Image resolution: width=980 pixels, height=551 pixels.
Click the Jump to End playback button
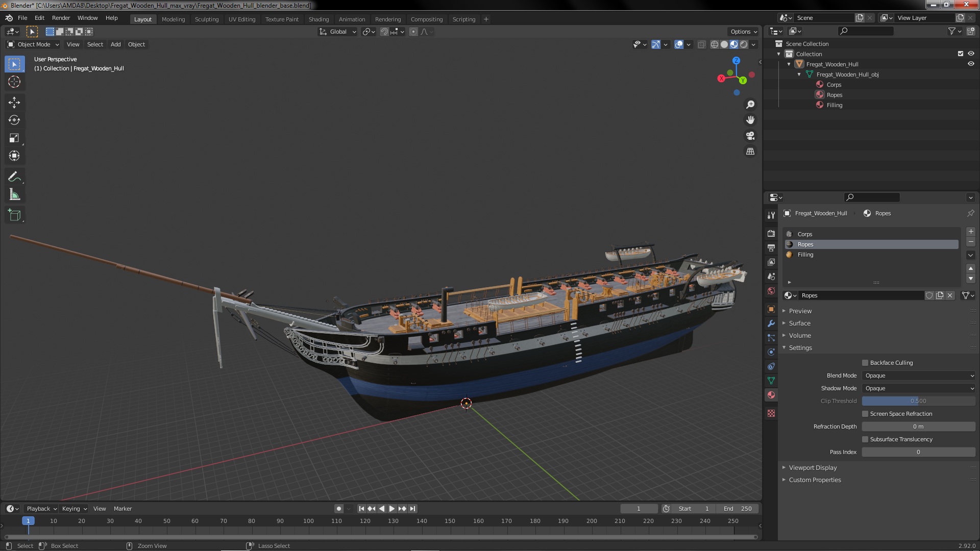click(413, 509)
